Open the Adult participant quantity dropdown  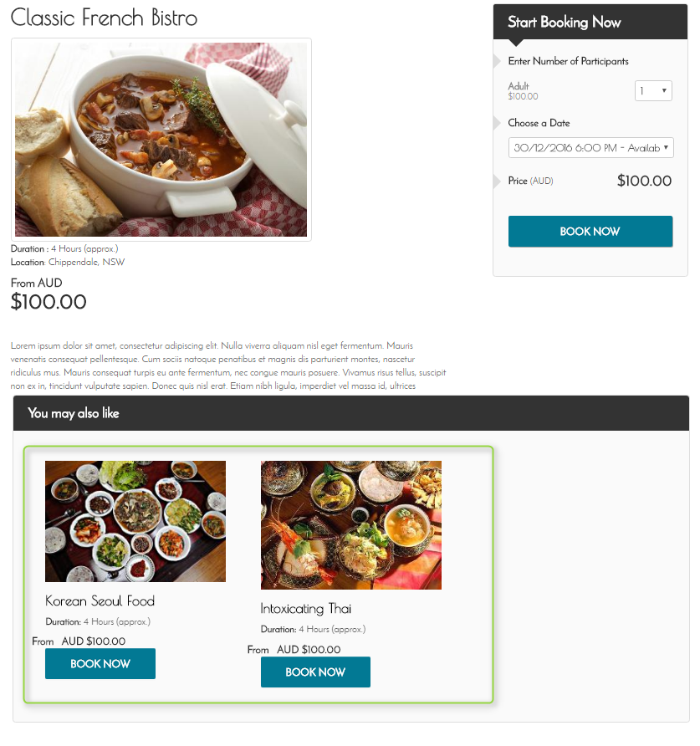(x=653, y=91)
